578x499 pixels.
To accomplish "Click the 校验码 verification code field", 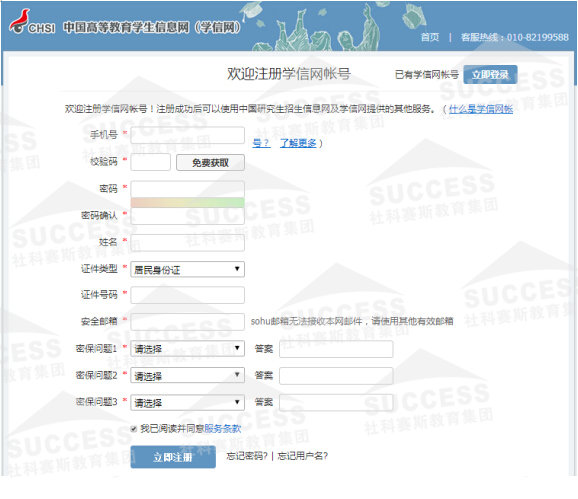I will [150, 162].
